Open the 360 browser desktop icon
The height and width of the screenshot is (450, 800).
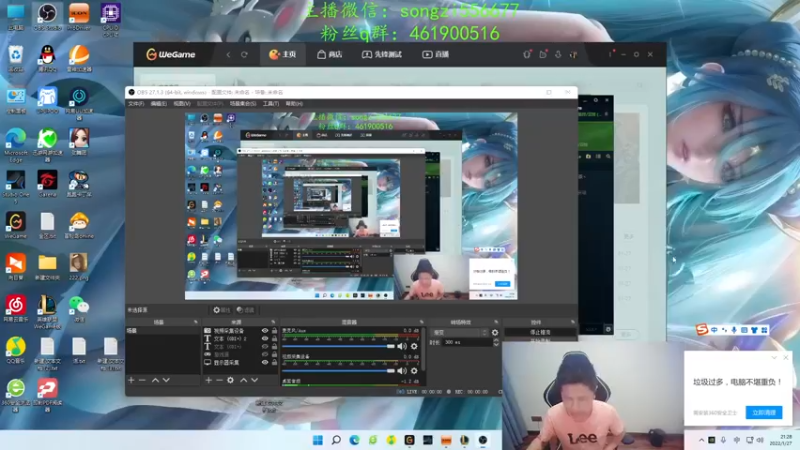click(16, 394)
